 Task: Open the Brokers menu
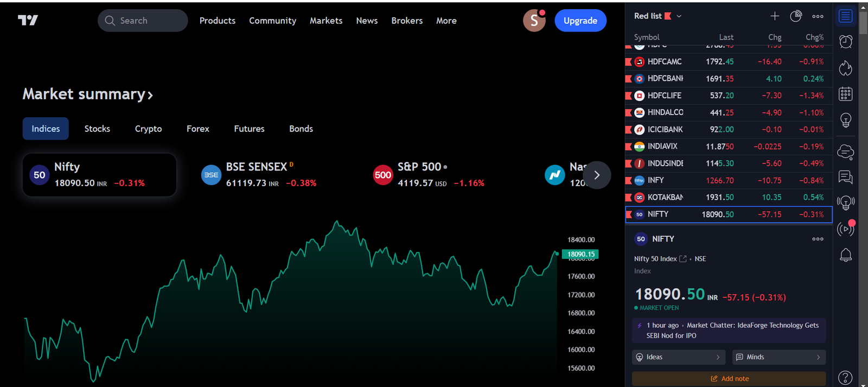(x=407, y=21)
